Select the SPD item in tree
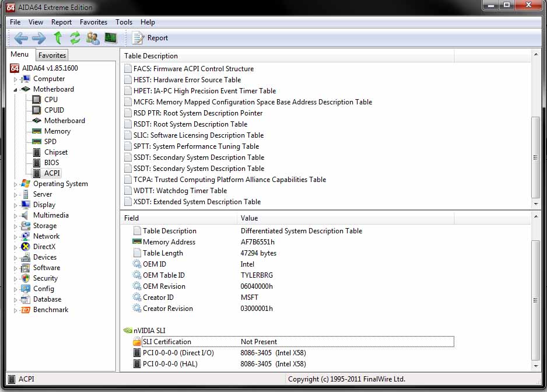The image size is (547, 392). point(50,141)
